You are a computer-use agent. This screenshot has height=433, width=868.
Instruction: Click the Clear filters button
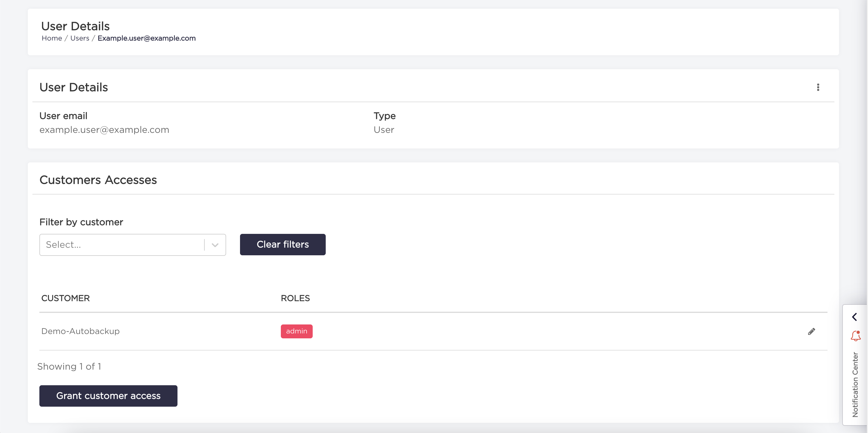tap(283, 244)
